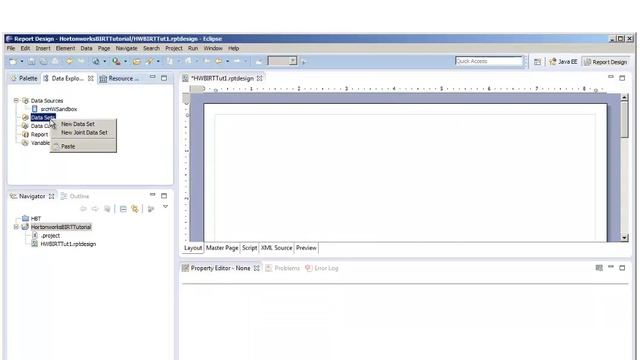The width and height of the screenshot is (640, 360).
Task: Select srcHWSandbox data source entry
Action: pos(59,109)
